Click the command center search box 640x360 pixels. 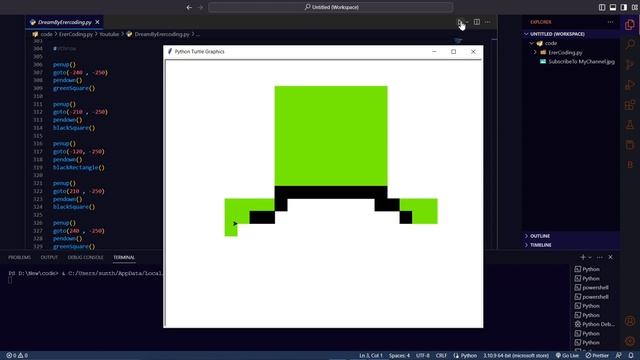coord(331,7)
